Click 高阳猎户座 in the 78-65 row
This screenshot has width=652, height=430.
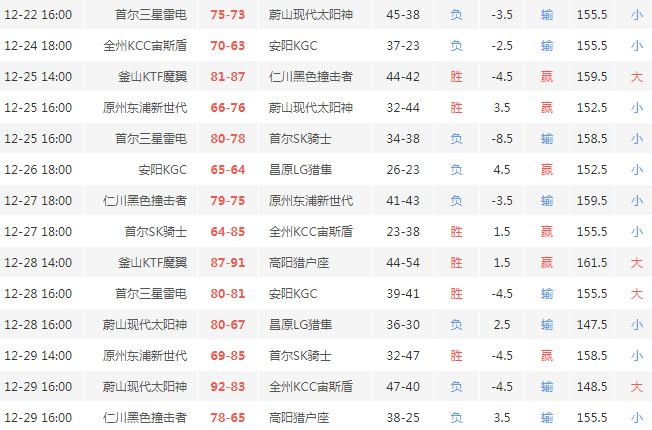299,418
